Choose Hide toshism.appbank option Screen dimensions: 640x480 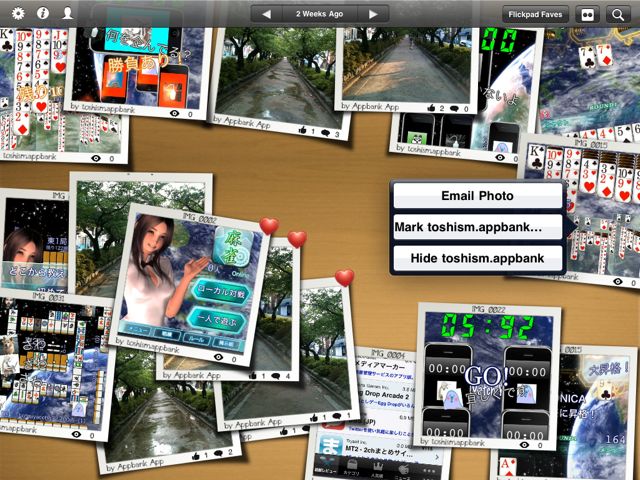click(477, 258)
